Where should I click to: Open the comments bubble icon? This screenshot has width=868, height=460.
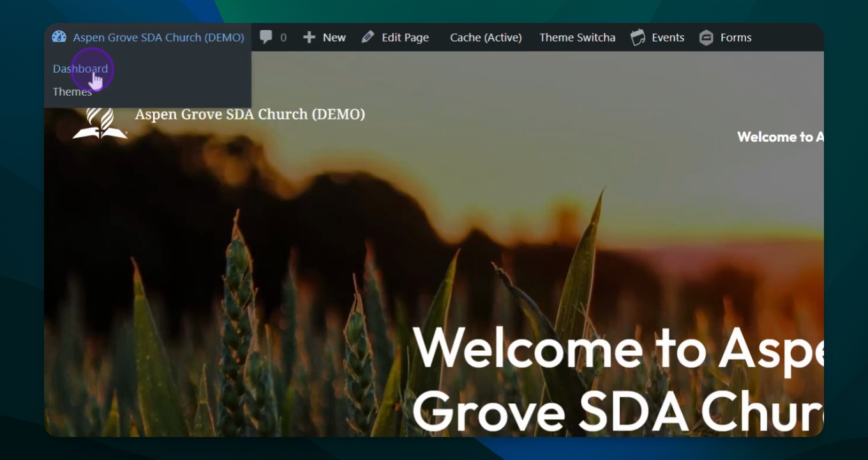[266, 37]
